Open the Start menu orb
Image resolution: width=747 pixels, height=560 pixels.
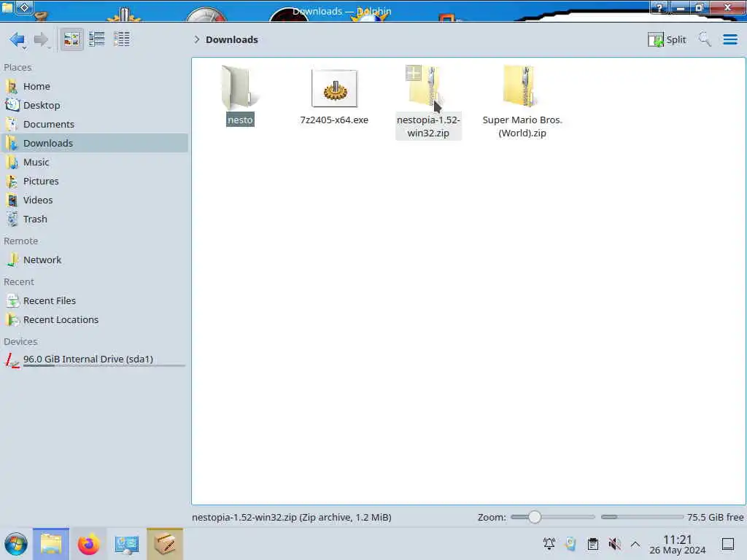click(x=16, y=544)
